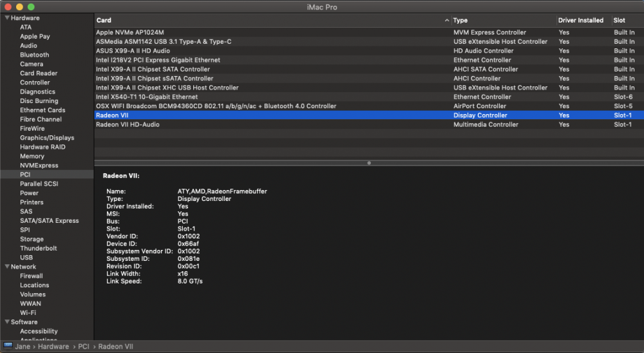Click Jane in the path bar
Image resolution: width=644 pixels, height=353 pixels.
[x=23, y=347]
